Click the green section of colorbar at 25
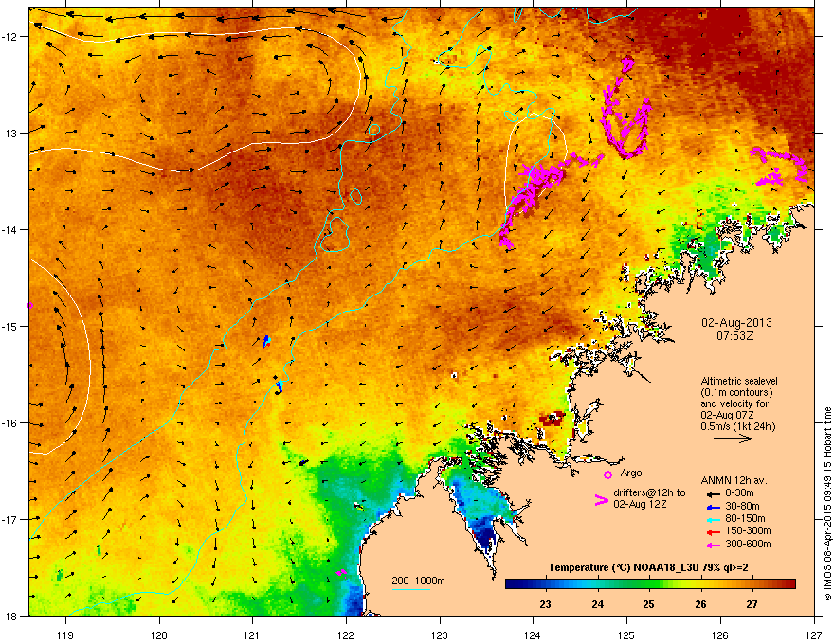 point(648,584)
